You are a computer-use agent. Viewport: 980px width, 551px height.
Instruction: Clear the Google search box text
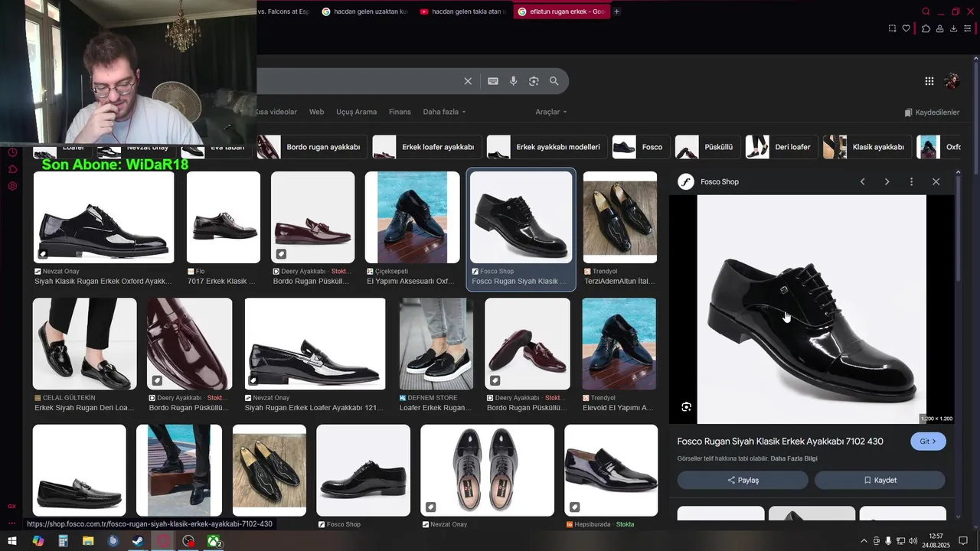point(468,81)
